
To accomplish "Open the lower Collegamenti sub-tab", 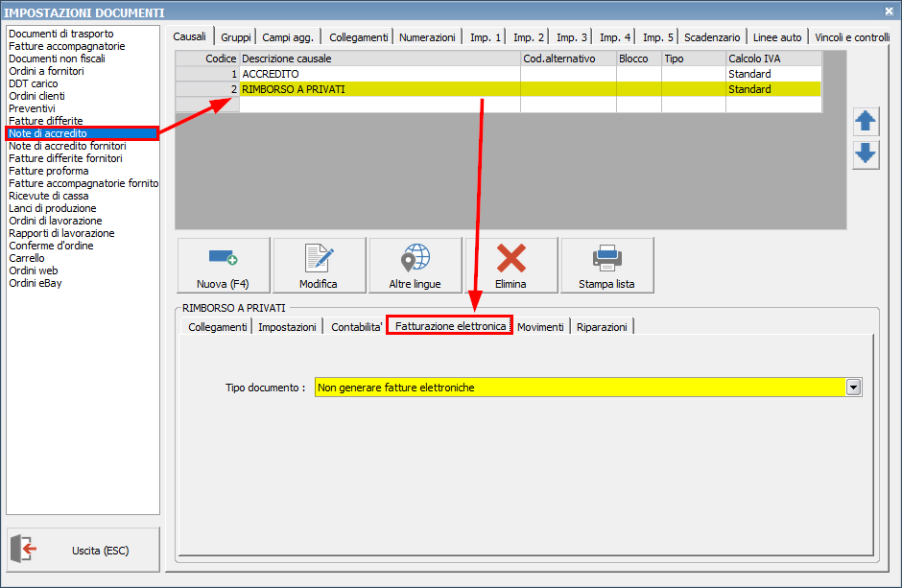I will pos(218,327).
